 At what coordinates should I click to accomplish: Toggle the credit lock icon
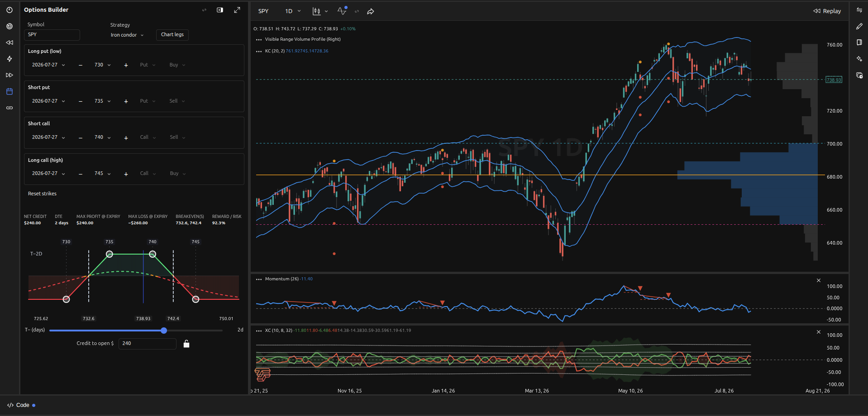pos(186,344)
